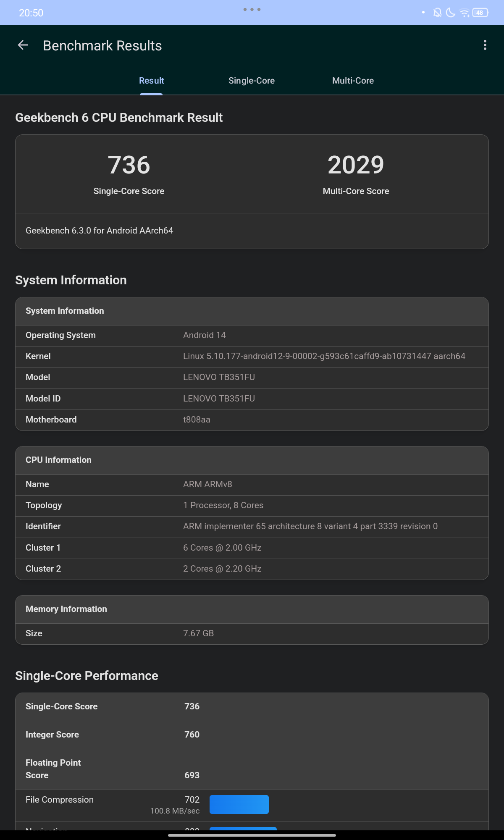Tap the ARM ARMv8 CPU name
The height and width of the screenshot is (840, 504).
click(x=207, y=484)
